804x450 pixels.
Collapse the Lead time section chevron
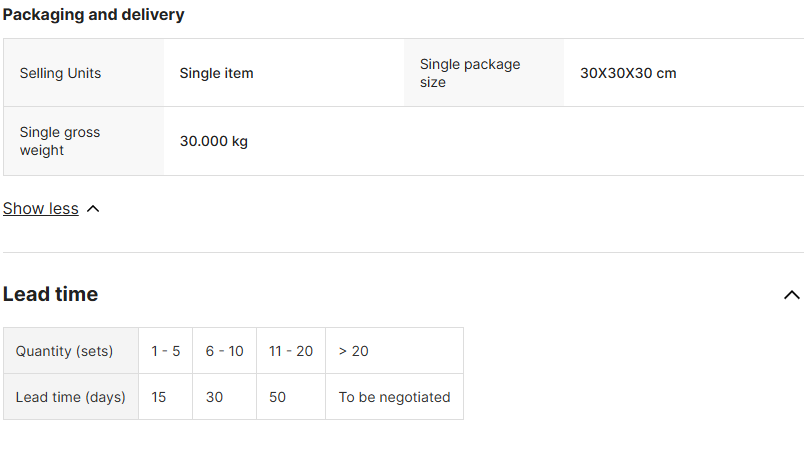click(x=791, y=295)
